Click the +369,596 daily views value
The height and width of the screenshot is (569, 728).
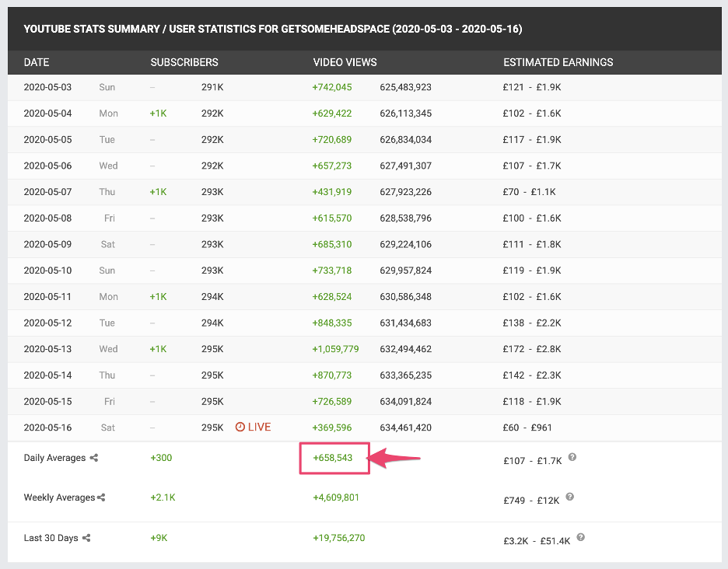pyautogui.click(x=332, y=428)
